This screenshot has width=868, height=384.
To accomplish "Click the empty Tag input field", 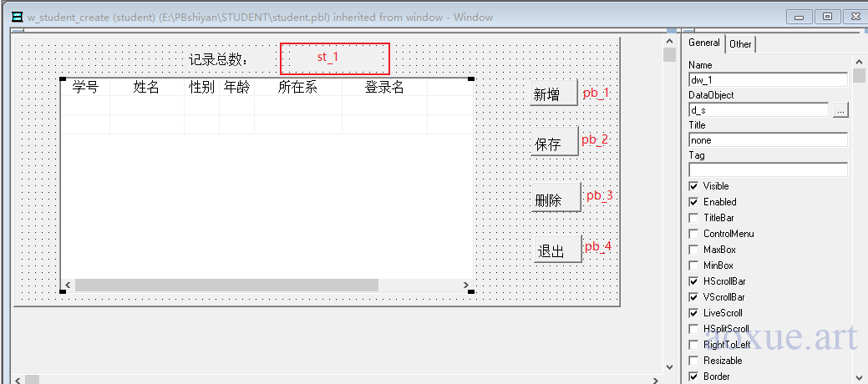I will pyautogui.click(x=768, y=169).
